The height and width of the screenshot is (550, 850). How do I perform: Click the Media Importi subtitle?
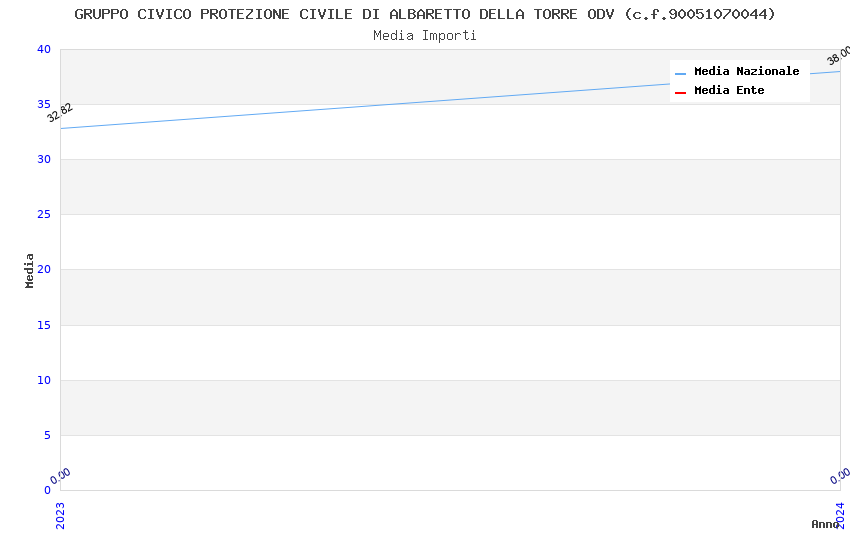tap(425, 36)
